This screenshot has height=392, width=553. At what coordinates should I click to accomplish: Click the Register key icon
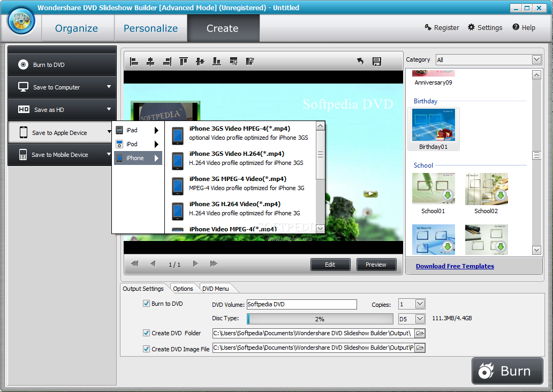click(428, 27)
